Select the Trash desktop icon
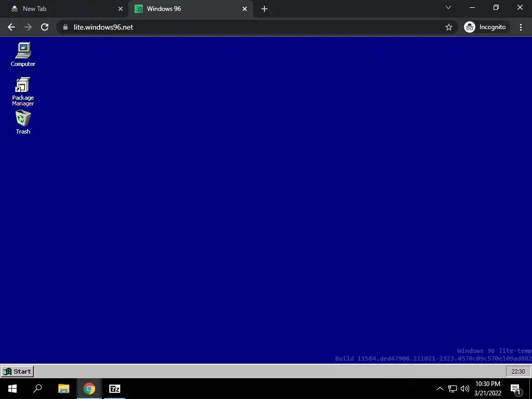Viewport: 532px width, 399px height. (23, 122)
